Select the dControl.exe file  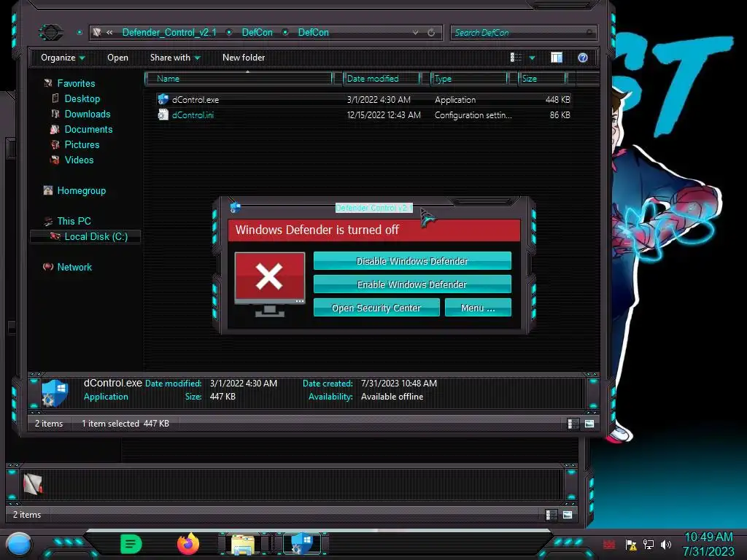point(363,99)
